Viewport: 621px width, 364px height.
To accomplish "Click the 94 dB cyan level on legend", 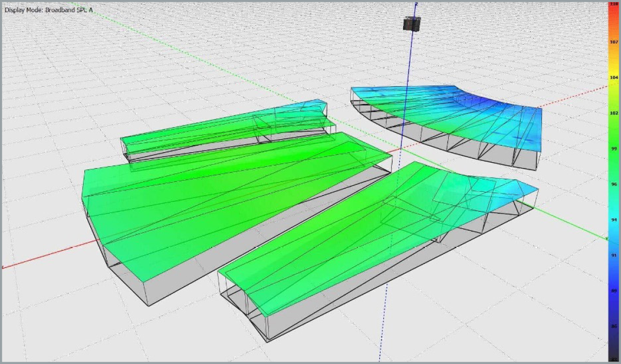I will [613, 219].
